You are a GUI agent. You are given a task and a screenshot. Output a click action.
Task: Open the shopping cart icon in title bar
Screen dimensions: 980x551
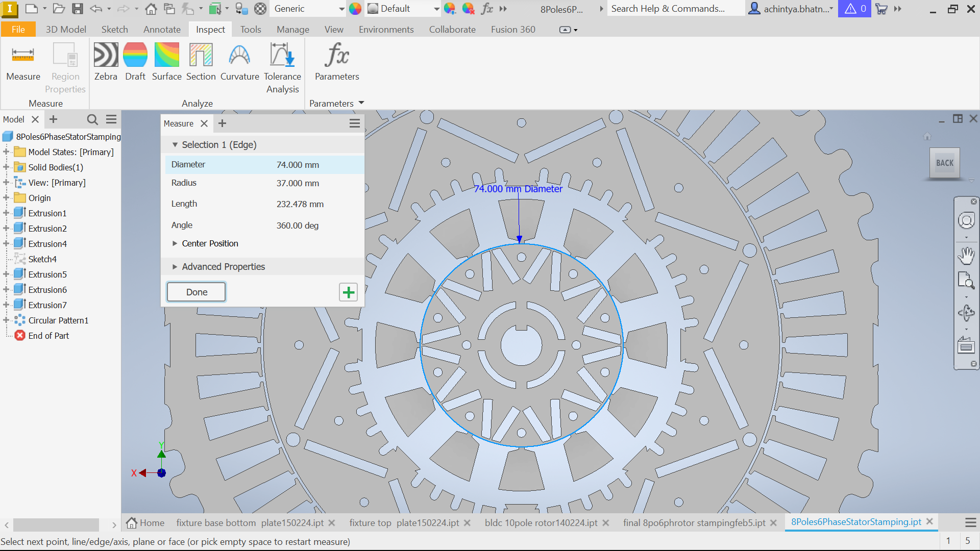tap(881, 9)
